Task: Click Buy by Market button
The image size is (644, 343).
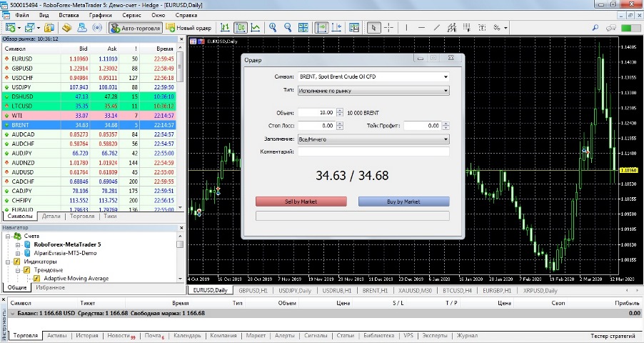Action: pos(403,202)
